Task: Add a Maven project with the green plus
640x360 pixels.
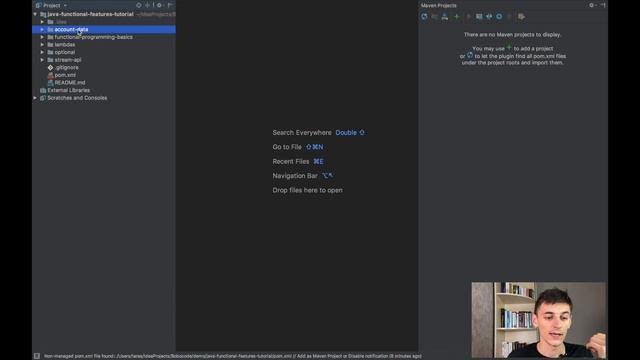Action: (457, 16)
